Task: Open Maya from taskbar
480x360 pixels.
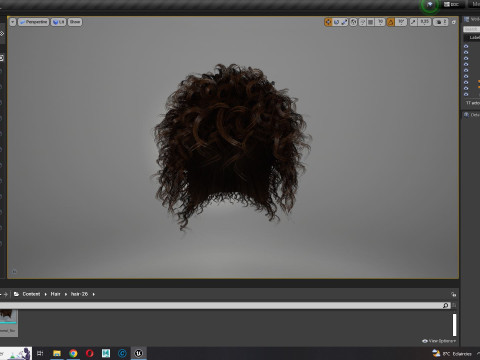Action: click(x=106, y=353)
